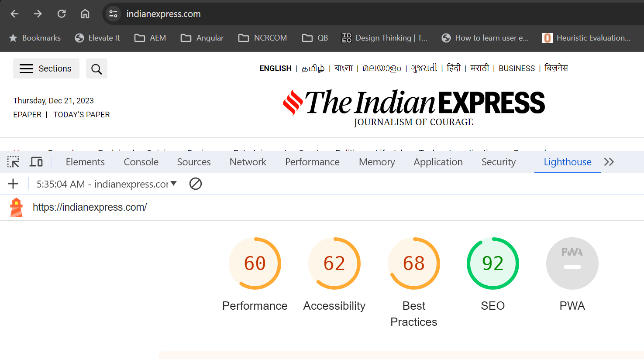Click the browser back arrow
Screen dimensions: 644x359
tap(14, 14)
